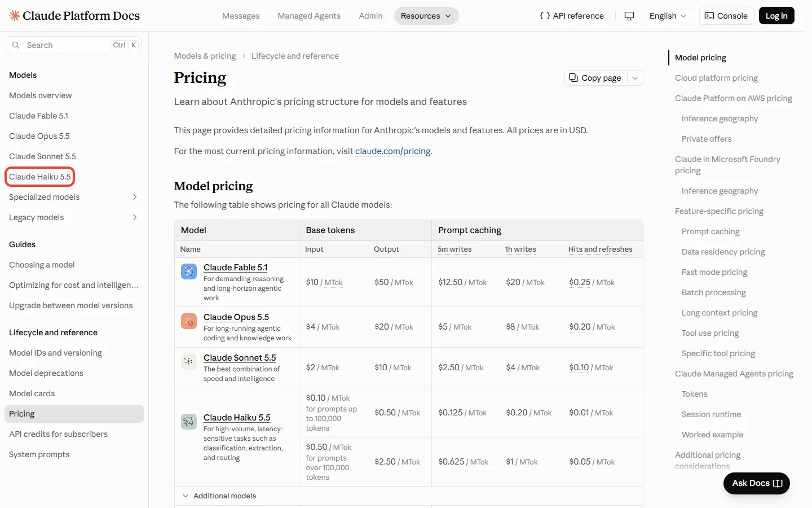Expand Legacy models in sidebar
This screenshot has width=812, height=508.
tap(135, 217)
